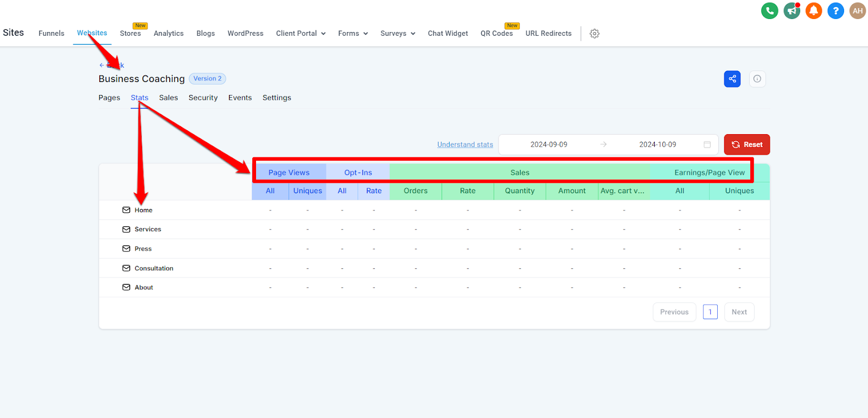Go to the Analytics menu item

168,34
